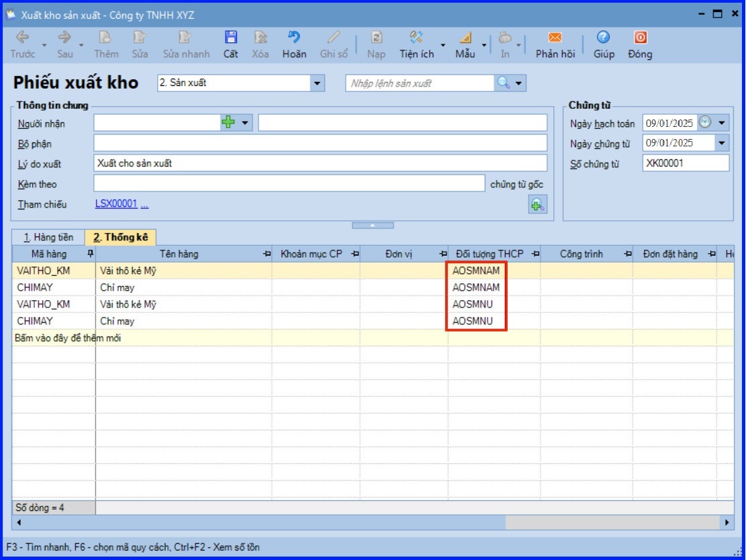Click green plus icon beside Người nhận

coord(228,123)
